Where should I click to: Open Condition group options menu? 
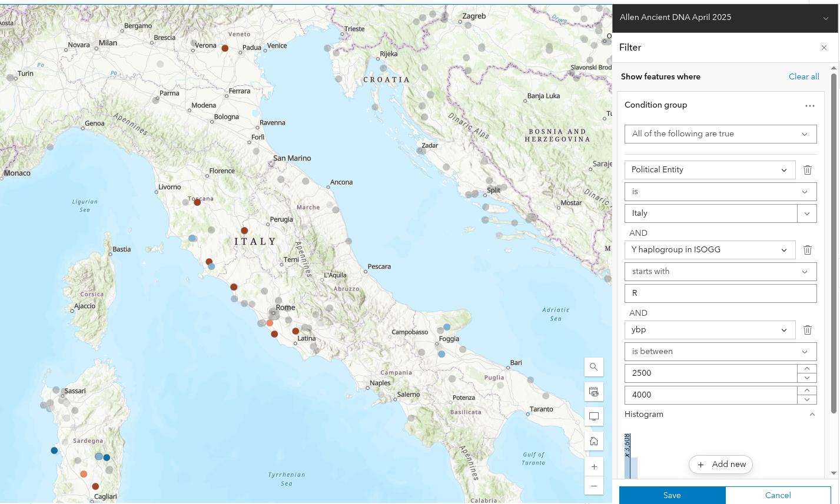pyautogui.click(x=810, y=106)
